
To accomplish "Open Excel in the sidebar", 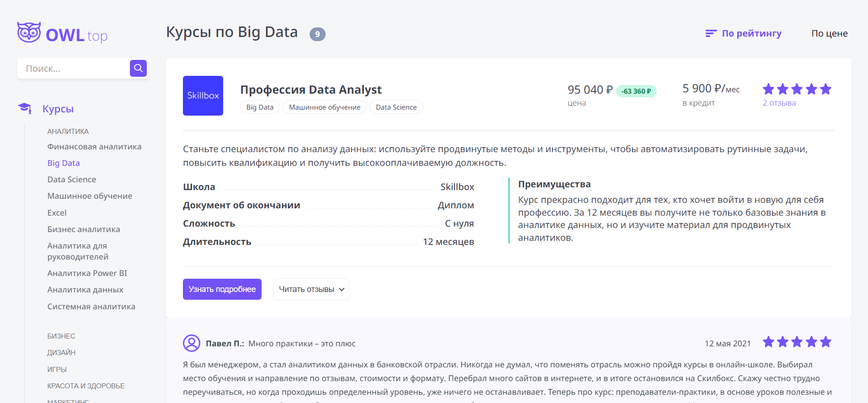I will click(x=57, y=213).
